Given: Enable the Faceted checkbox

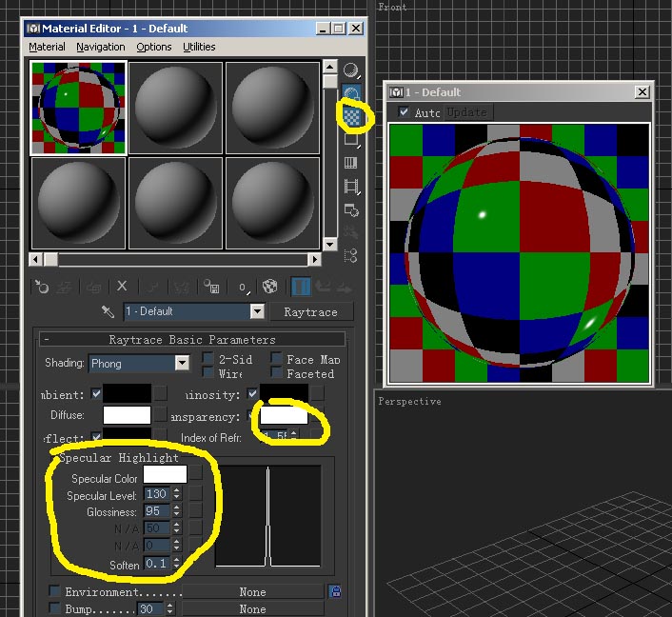Looking at the screenshot, I should point(276,374).
